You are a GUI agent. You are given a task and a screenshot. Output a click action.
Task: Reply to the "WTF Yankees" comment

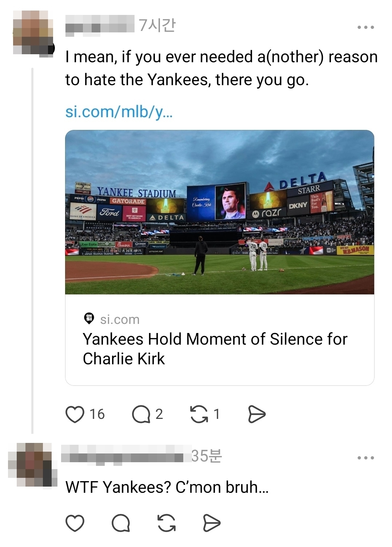121,523
